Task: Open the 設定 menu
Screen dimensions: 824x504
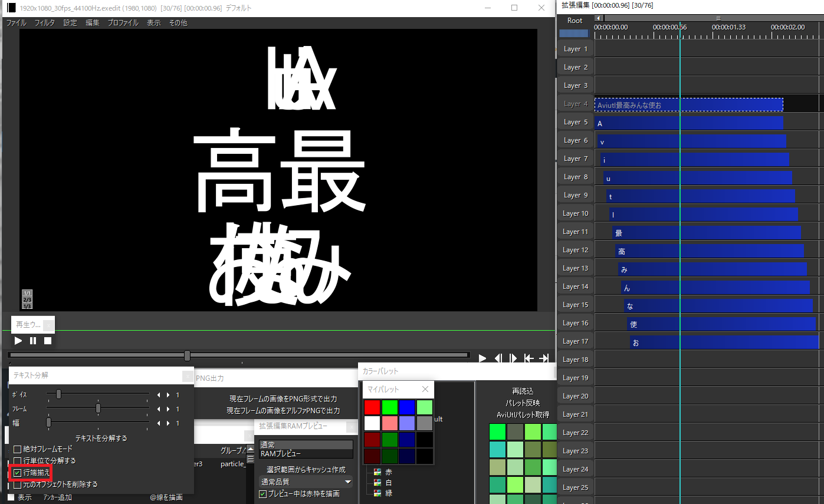Action: (x=70, y=22)
